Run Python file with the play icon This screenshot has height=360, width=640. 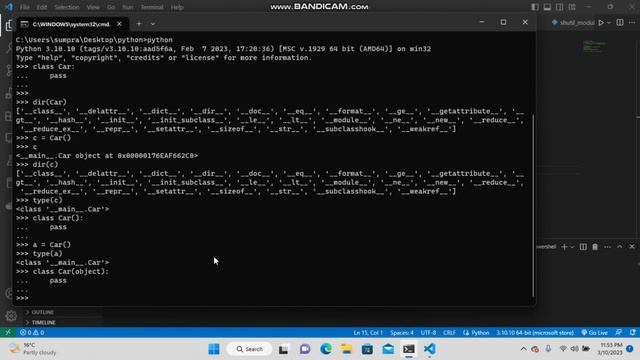tap(601, 22)
